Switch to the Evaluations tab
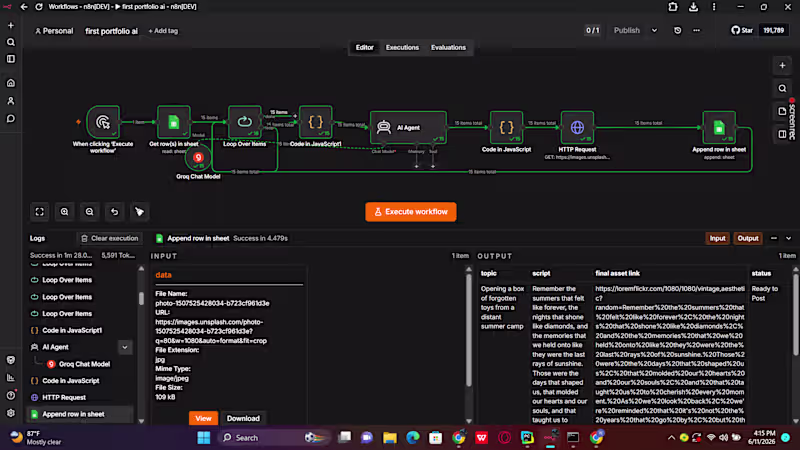The height and width of the screenshot is (450, 800). [448, 47]
